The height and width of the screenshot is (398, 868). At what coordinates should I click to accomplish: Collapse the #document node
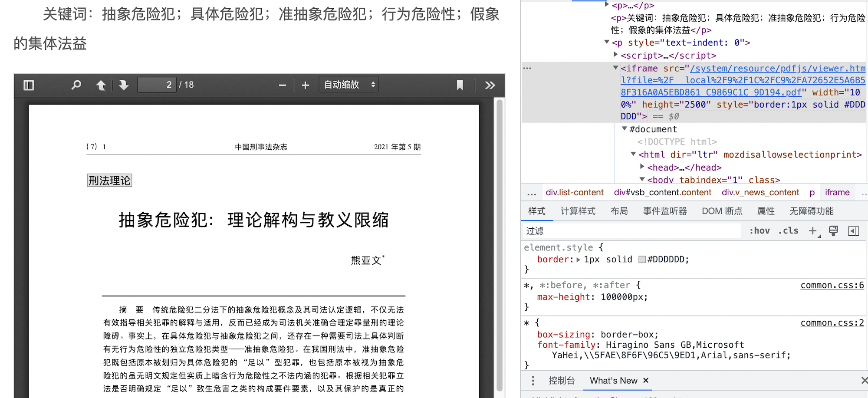625,128
